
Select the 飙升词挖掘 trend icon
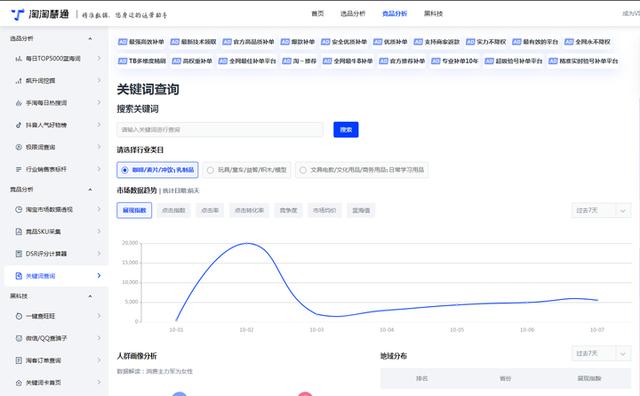(18, 81)
